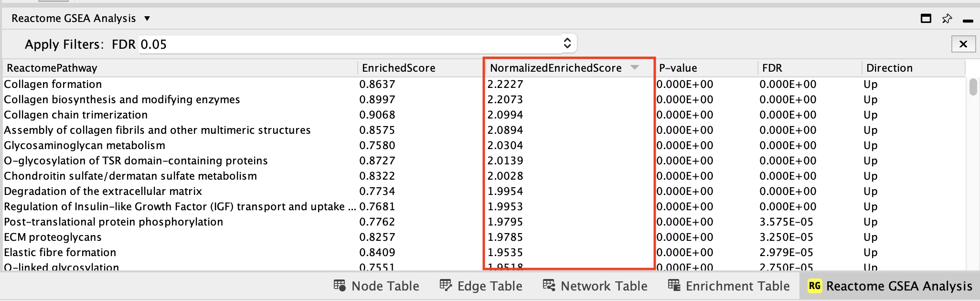This screenshot has height=301, width=980.
Task: Select the Collagen formation pathway row
Action: point(53,84)
